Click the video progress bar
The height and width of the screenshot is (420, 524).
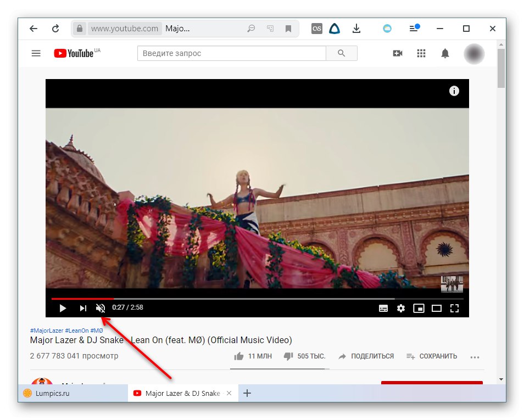pyautogui.click(x=257, y=299)
